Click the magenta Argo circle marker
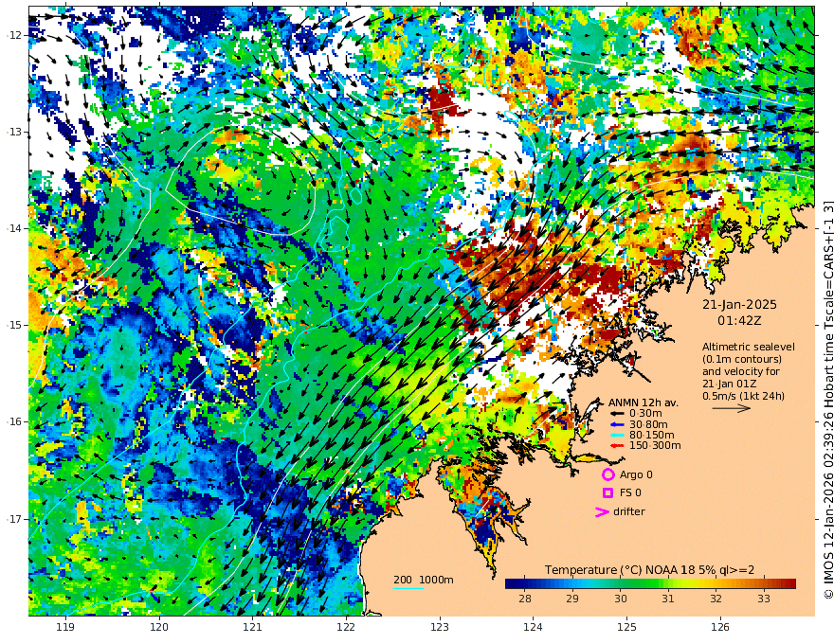Image resolution: width=834 pixels, height=644 pixels. (607, 474)
